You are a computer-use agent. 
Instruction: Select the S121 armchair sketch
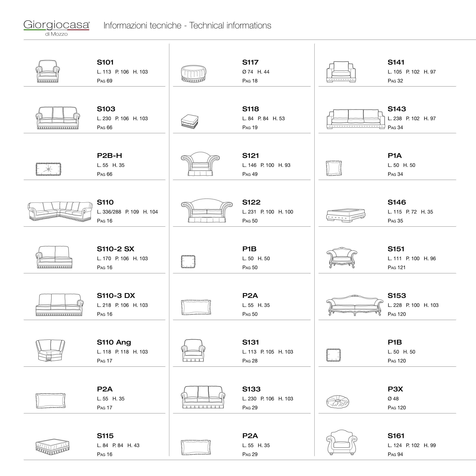click(x=200, y=164)
